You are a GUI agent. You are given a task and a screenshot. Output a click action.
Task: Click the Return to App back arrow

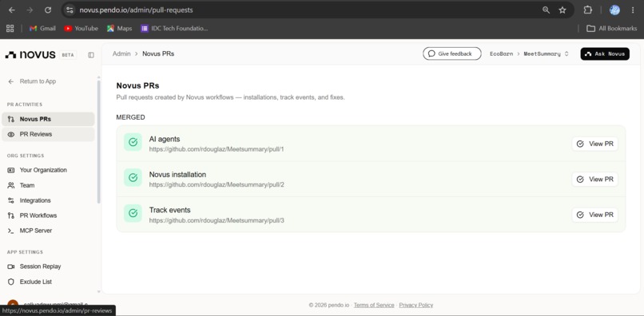point(11,81)
